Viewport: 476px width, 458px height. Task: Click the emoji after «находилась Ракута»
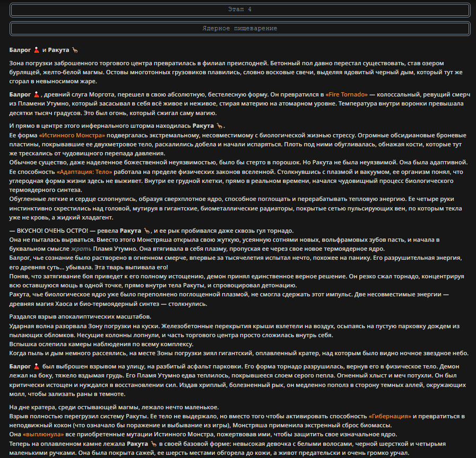[x=220, y=126]
